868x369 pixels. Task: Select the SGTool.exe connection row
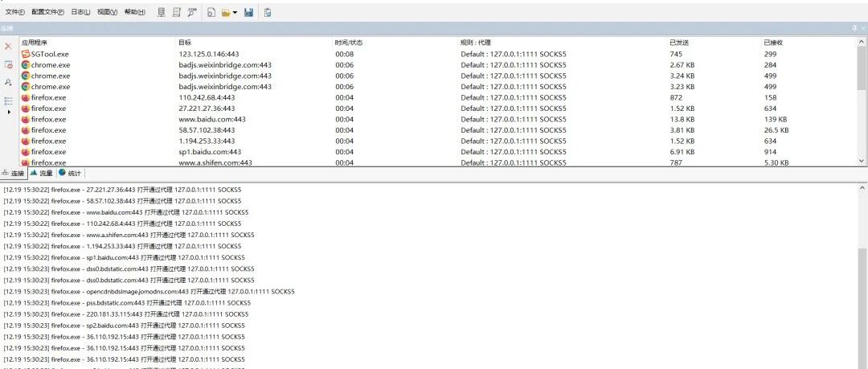439,54
